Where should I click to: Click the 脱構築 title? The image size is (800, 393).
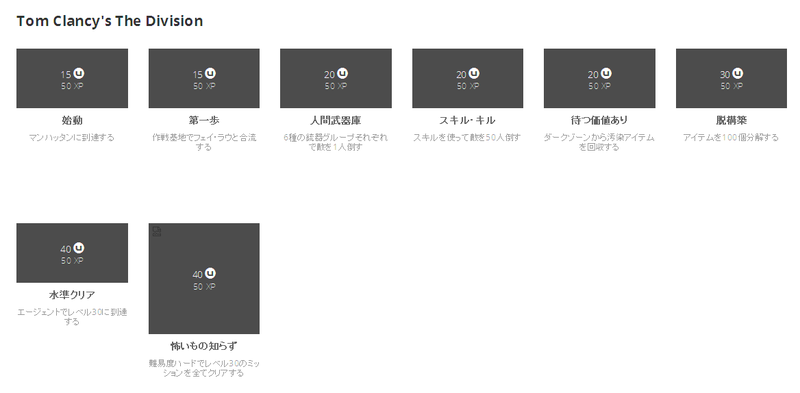coord(732,120)
